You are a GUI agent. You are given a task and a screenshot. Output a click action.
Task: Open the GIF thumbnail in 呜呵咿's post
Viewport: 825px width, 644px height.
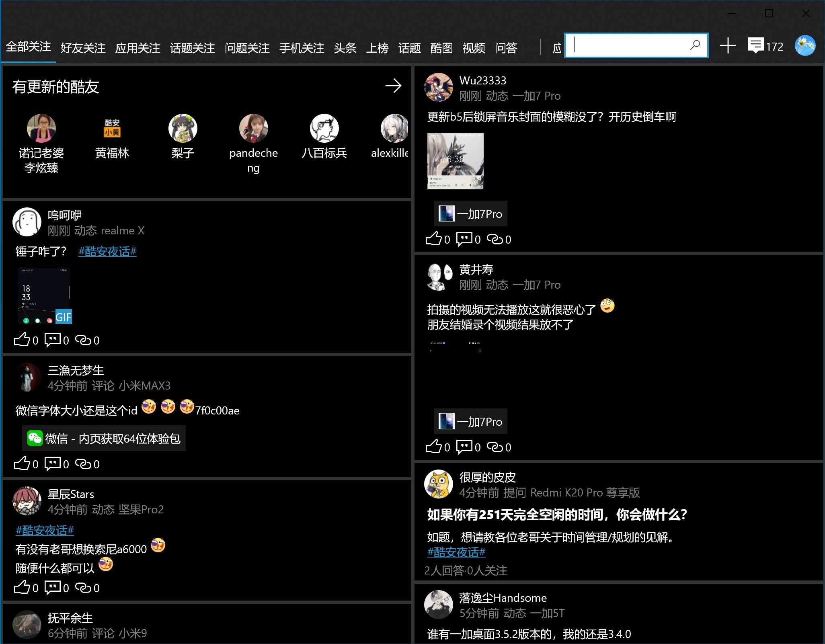(x=44, y=296)
